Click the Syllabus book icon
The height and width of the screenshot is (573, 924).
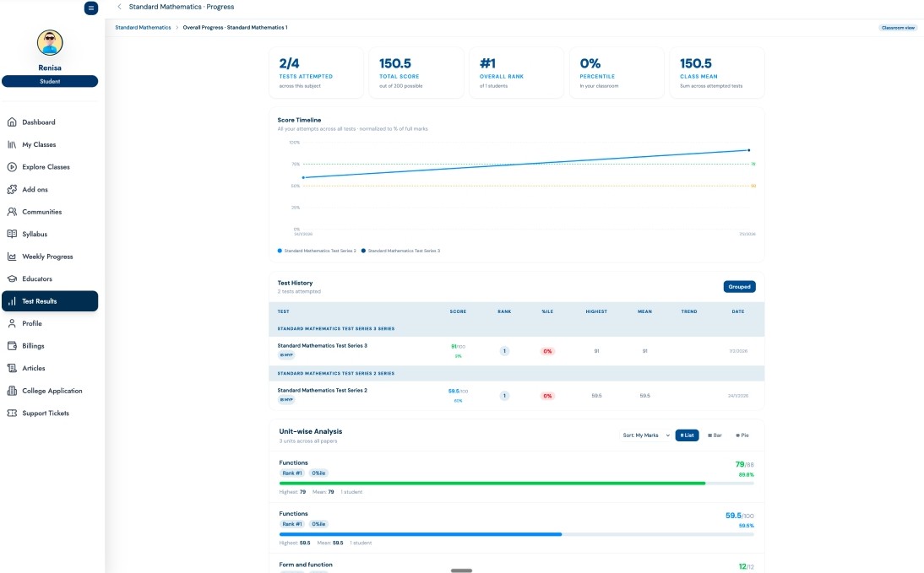click(12, 234)
